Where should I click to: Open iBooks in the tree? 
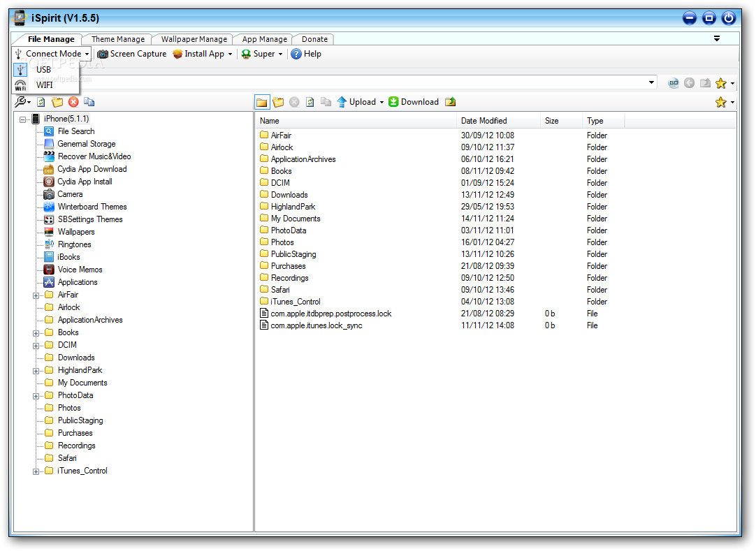(x=68, y=257)
